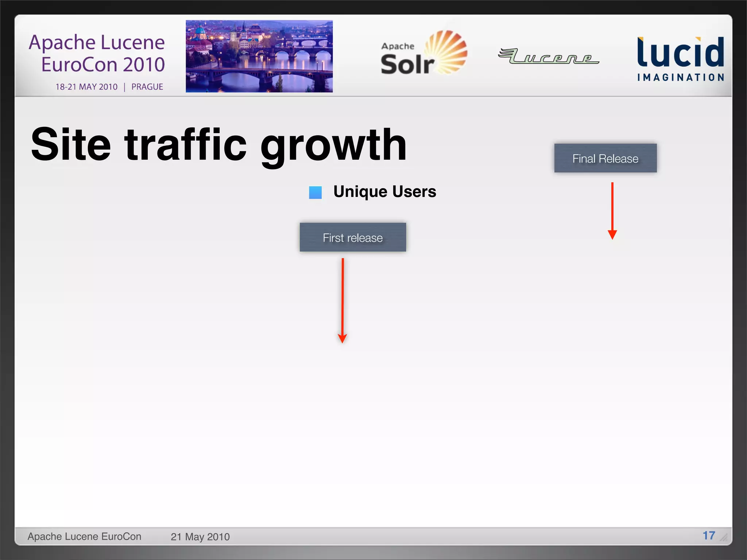Click the Apache Solr logo

click(424, 53)
